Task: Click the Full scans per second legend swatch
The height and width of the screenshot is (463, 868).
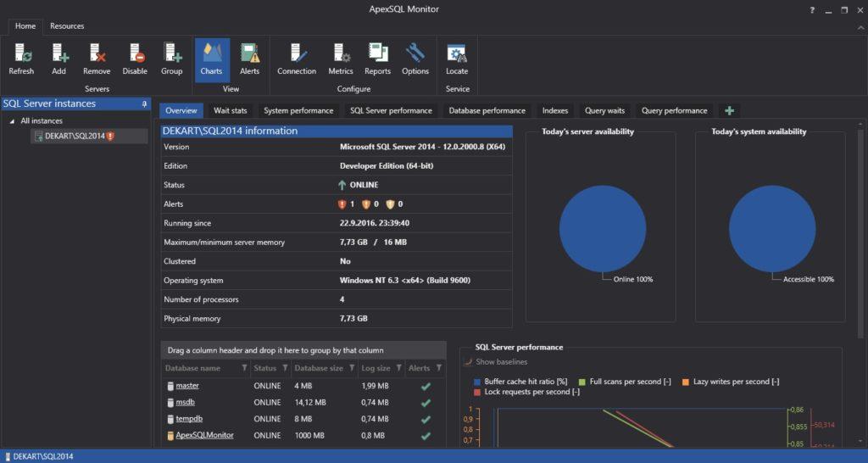Action: click(582, 382)
